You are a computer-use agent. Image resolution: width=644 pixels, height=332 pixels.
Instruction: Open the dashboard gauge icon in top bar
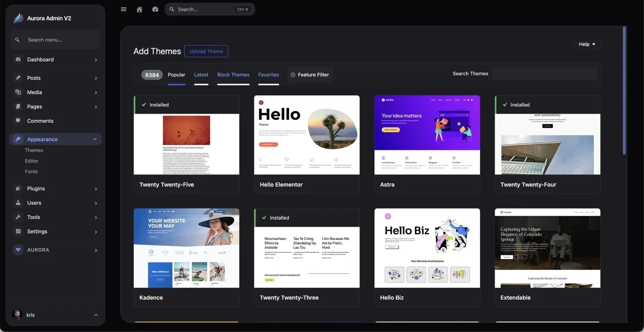(155, 9)
